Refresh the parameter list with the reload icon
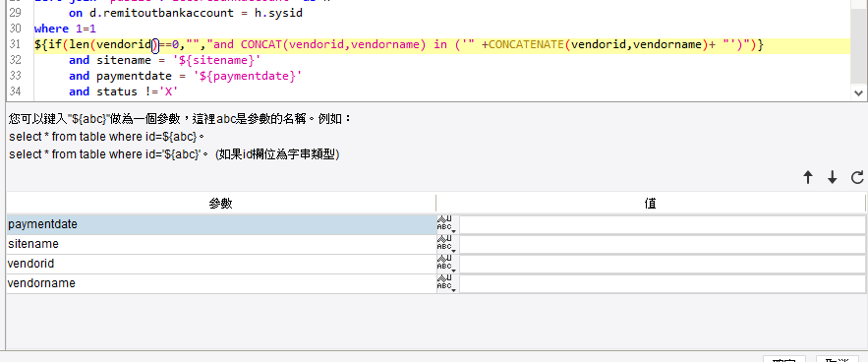Viewport: 868px width, 362px height. click(857, 177)
